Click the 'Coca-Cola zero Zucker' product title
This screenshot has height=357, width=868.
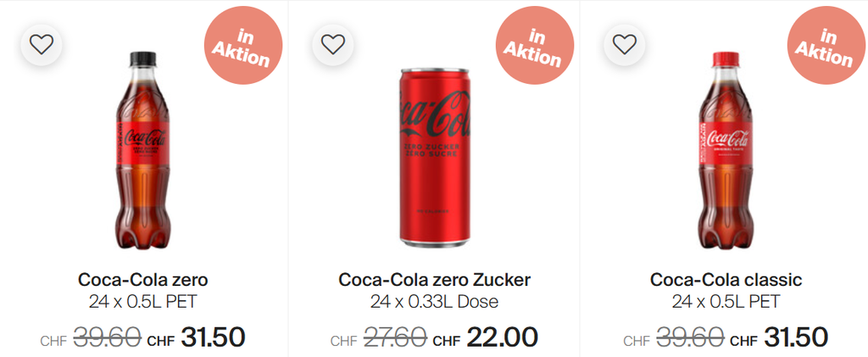coord(434,279)
